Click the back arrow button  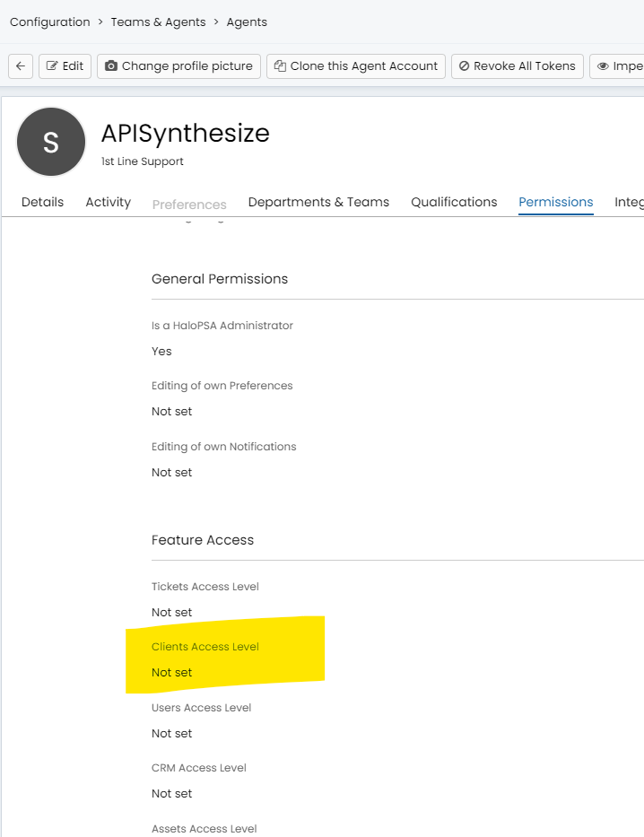21,66
